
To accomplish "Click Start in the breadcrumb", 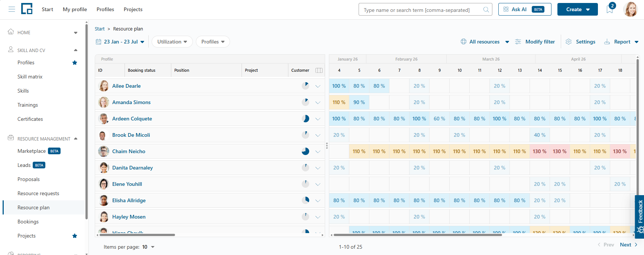I will (x=100, y=29).
